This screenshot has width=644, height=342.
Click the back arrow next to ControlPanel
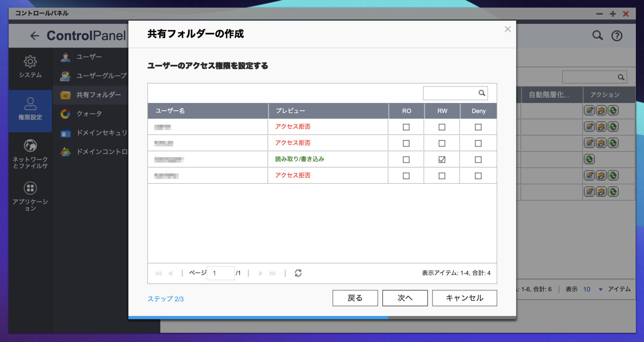pyautogui.click(x=35, y=36)
